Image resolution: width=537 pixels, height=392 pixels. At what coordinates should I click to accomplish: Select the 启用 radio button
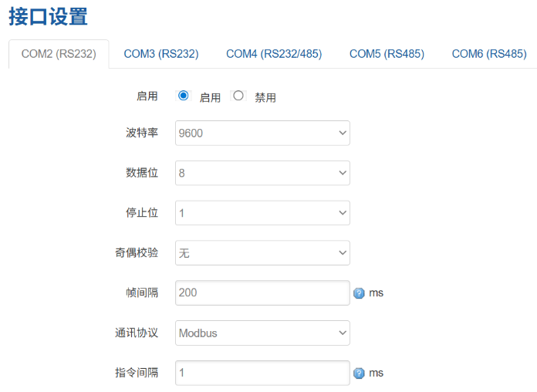(183, 96)
